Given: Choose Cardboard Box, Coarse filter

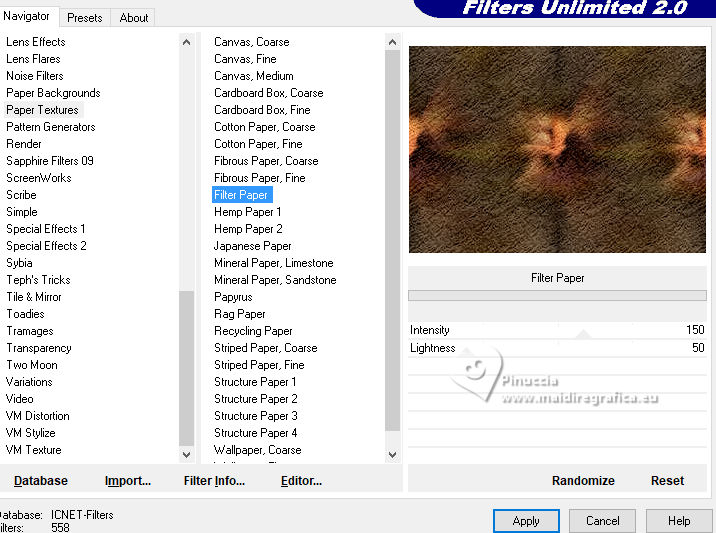Looking at the screenshot, I should pyautogui.click(x=268, y=93).
